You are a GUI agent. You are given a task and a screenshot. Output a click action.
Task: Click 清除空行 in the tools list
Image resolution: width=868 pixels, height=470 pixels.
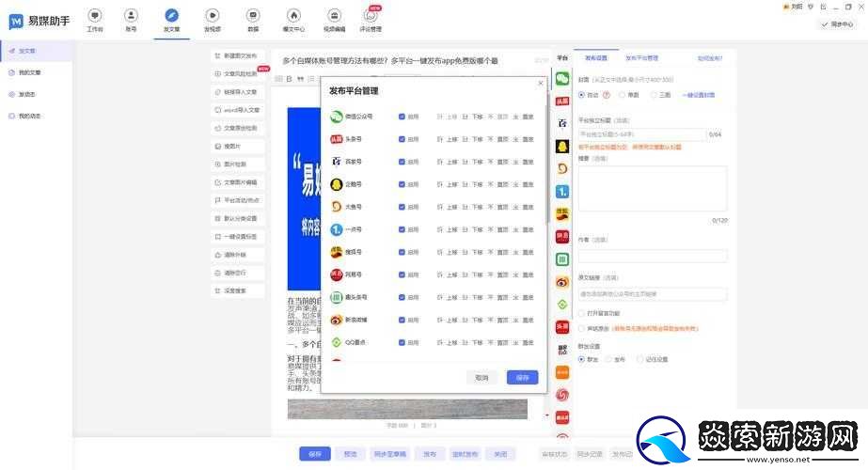click(x=238, y=273)
